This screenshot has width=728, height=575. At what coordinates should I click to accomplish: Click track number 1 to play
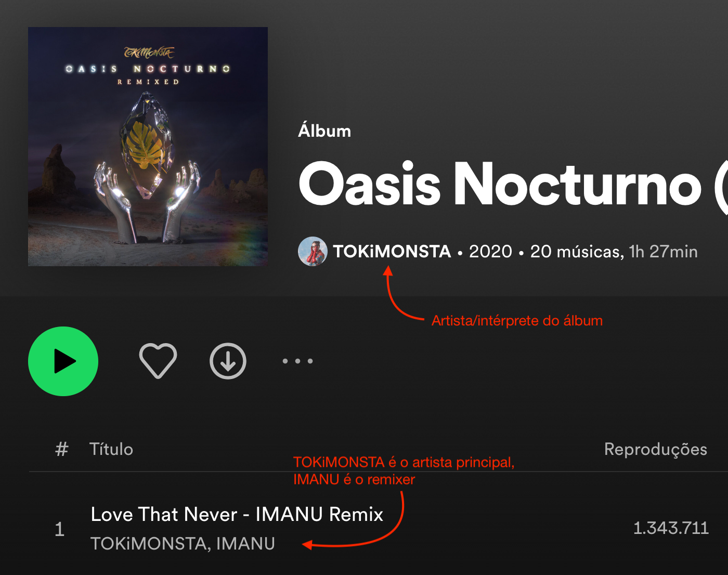click(x=60, y=529)
